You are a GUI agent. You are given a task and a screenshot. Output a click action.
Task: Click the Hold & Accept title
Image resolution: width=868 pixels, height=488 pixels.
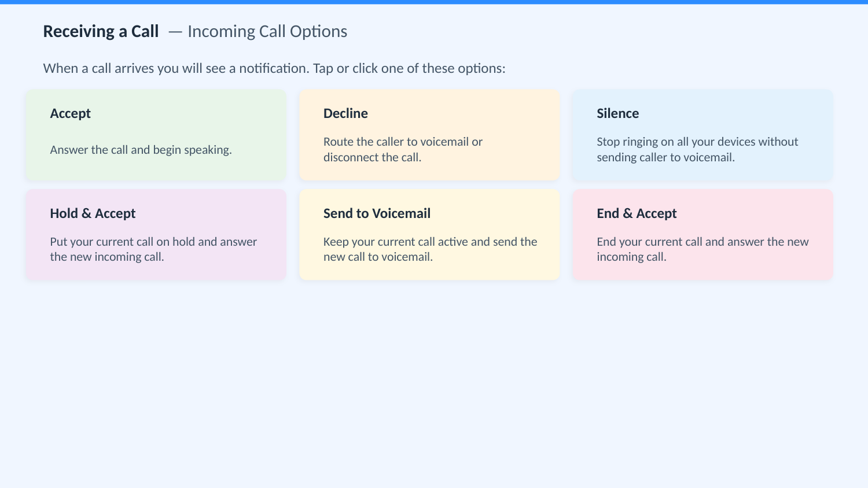pos(93,213)
